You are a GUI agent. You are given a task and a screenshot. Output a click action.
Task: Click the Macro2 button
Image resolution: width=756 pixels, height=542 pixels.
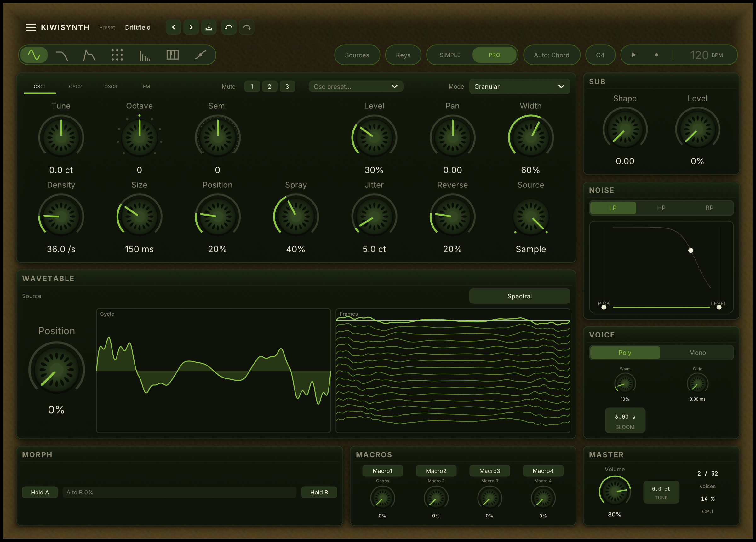click(x=436, y=471)
